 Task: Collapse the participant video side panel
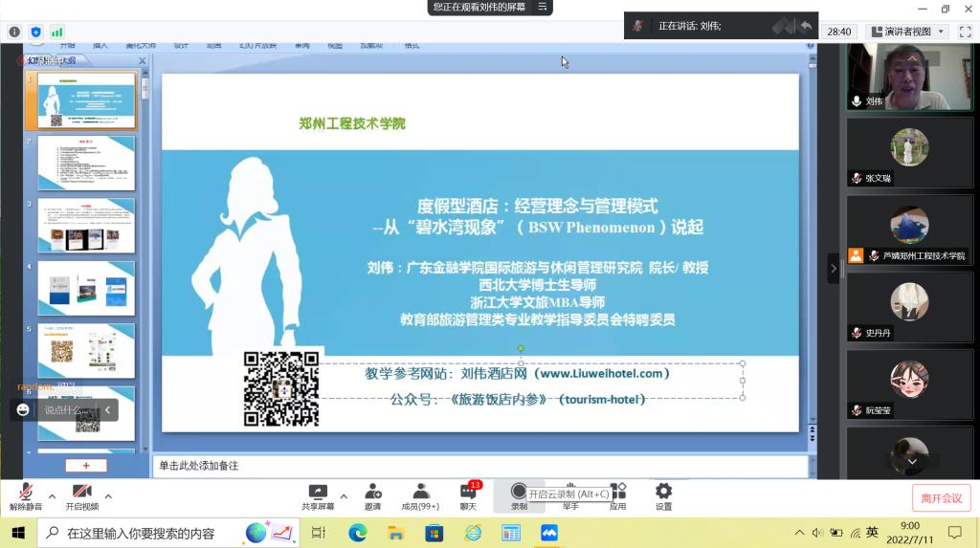833,269
